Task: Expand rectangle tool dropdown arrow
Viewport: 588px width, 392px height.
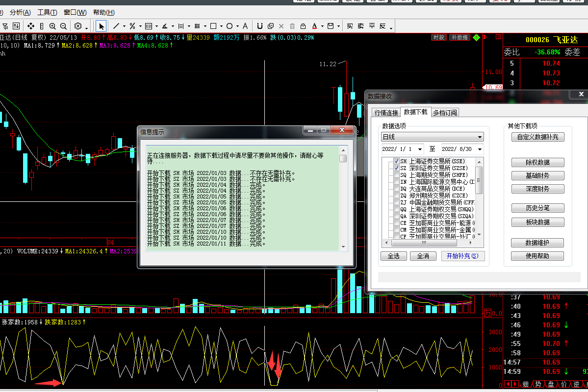Action: click(x=221, y=26)
